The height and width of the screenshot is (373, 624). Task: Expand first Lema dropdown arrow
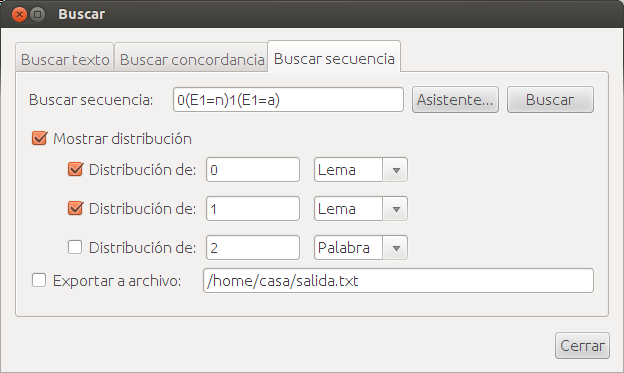pyautogui.click(x=396, y=170)
